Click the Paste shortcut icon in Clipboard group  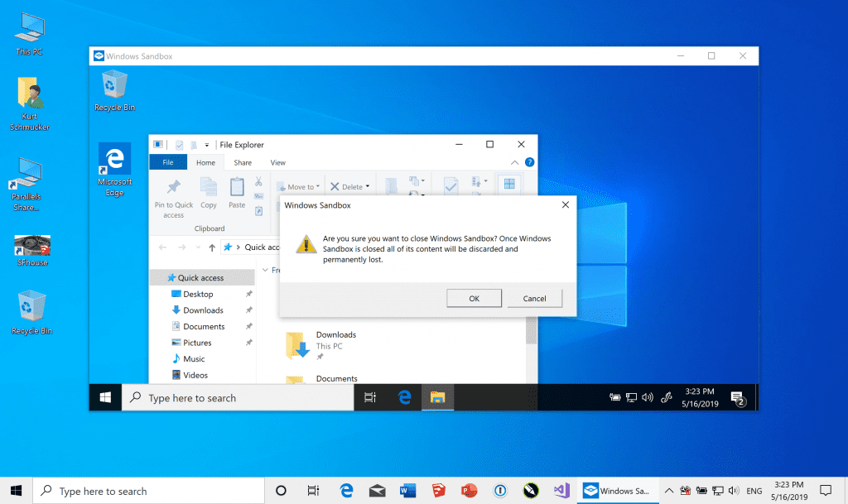click(258, 211)
